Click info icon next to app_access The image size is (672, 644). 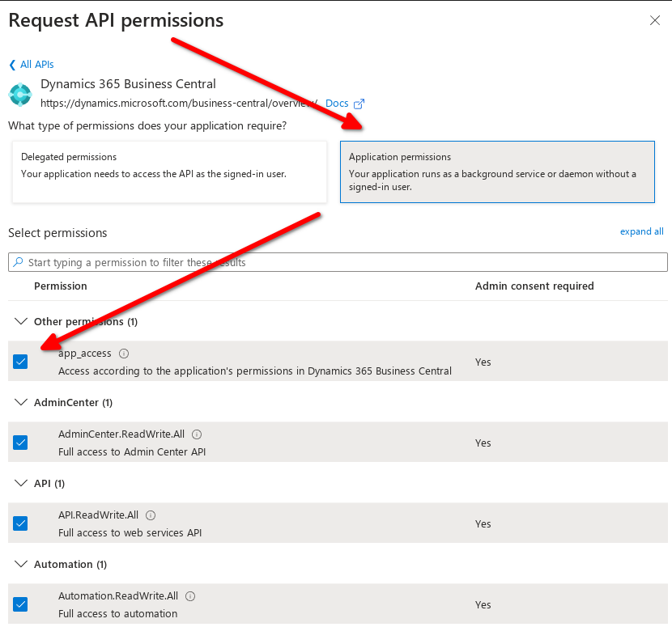coord(124,354)
